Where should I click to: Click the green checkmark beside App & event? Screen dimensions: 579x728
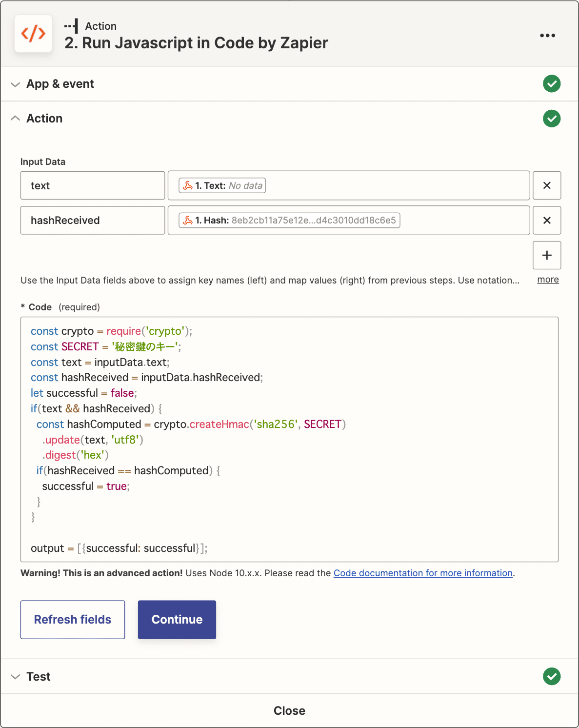[551, 83]
